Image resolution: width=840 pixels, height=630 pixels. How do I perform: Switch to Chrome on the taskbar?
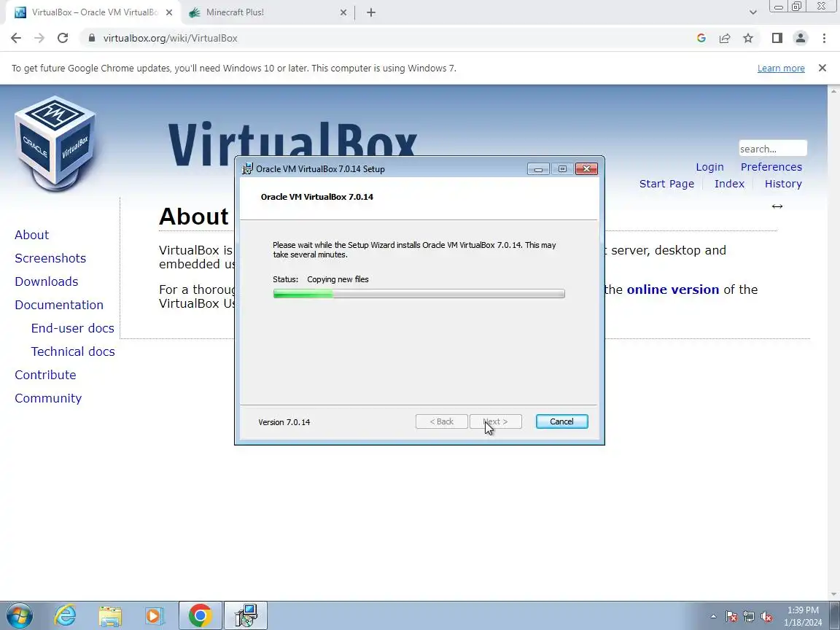point(201,615)
